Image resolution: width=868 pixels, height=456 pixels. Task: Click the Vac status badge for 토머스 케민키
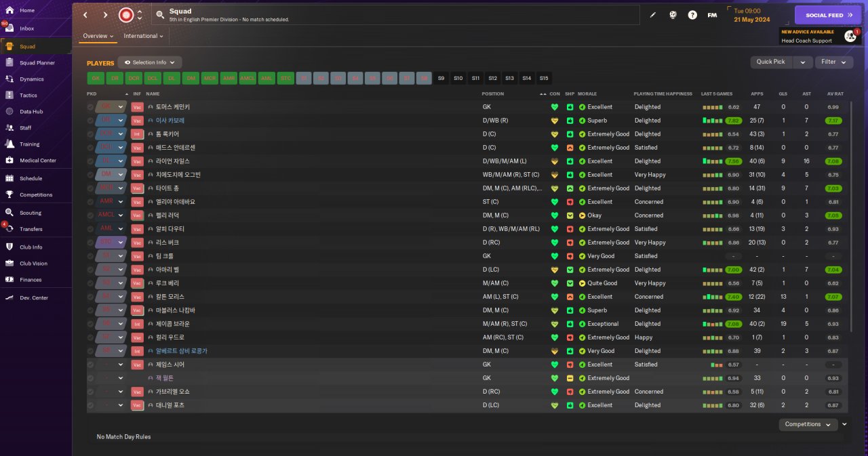point(137,107)
